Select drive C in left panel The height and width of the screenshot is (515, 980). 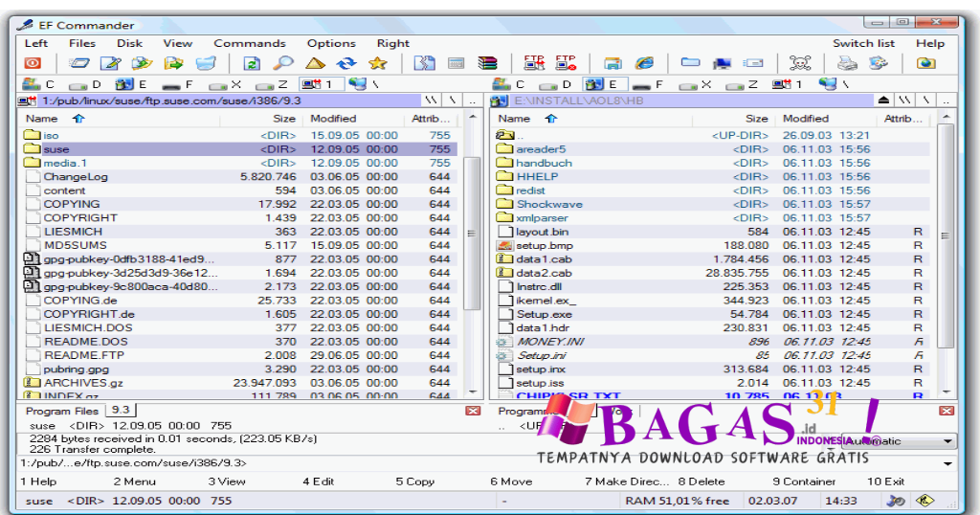[38, 83]
